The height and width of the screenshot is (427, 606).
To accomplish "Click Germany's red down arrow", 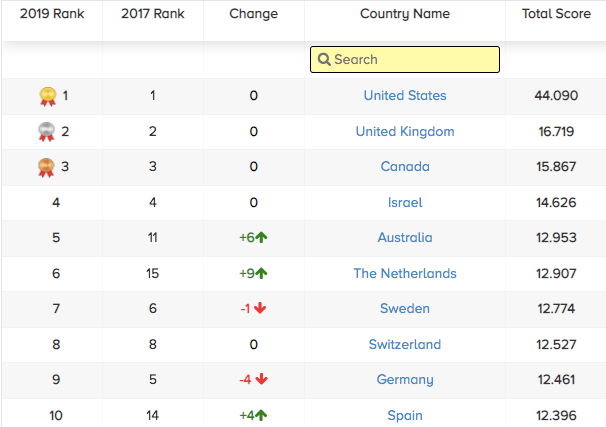I will coord(261,380).
